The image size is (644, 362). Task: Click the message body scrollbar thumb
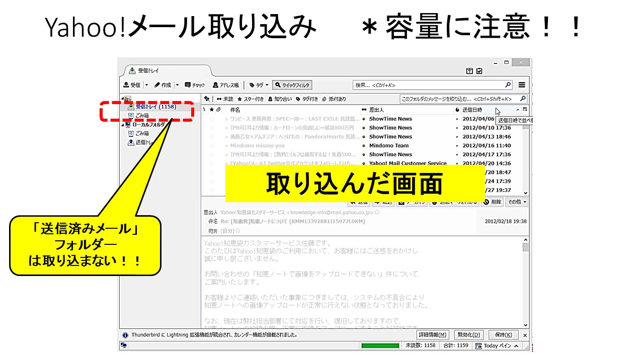click(526, 247)
